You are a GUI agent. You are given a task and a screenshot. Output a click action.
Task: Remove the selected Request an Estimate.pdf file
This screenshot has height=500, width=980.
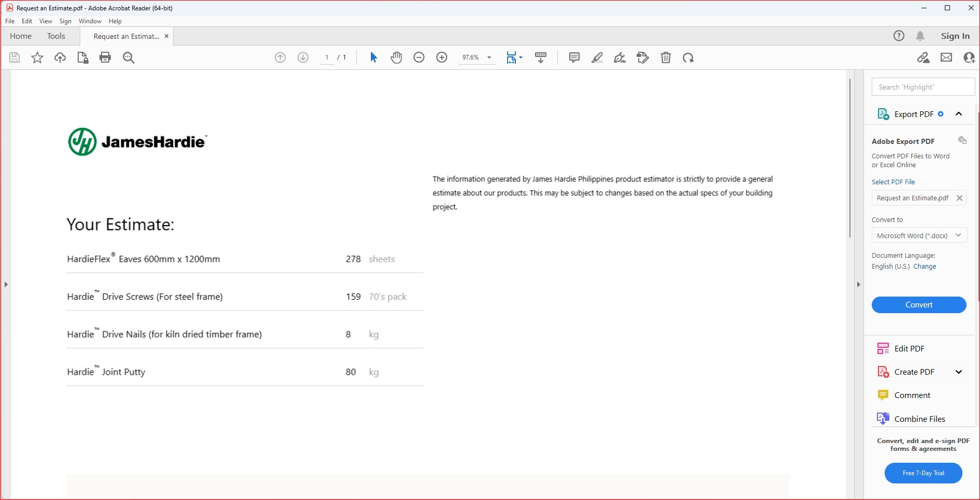[x=959, y=198]
